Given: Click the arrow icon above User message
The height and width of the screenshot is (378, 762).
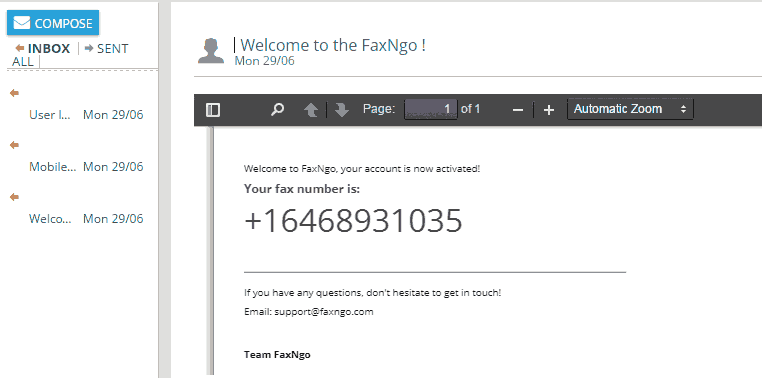Looking at the screenshot, I should [15, 93].
